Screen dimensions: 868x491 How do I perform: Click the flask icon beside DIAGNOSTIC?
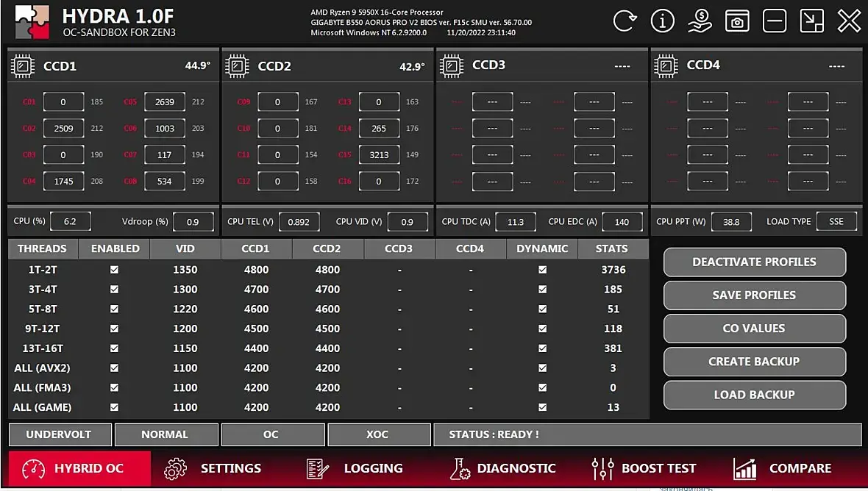coord(460,469)
